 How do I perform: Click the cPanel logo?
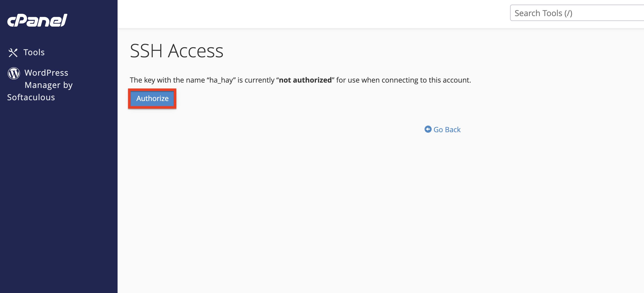tap(37, 20)
